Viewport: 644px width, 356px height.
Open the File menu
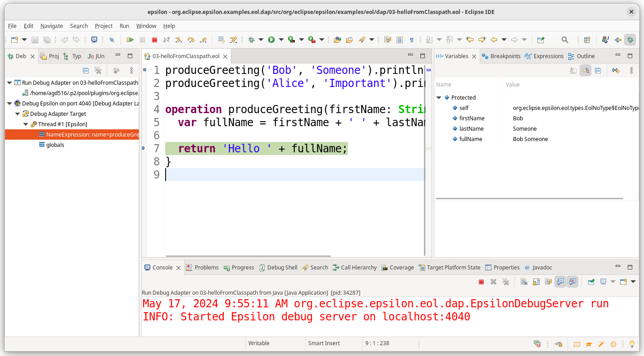pyautogui.click(x=12, y=26)
